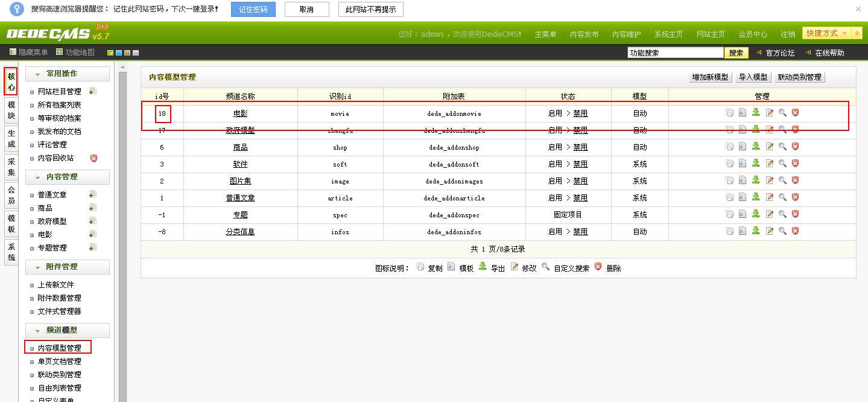This screenshot has width=868, height=402.
Task: Switch to the 生成 vertical tab
Action: tap(11, 139)
